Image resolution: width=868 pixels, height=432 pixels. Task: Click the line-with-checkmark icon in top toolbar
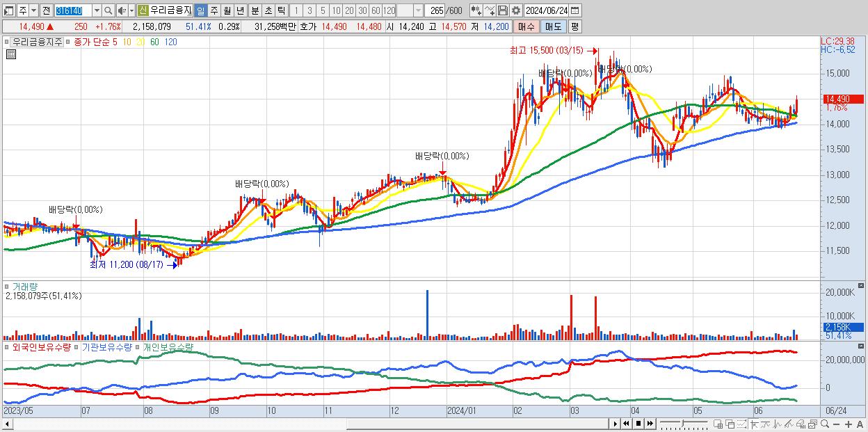(x=490, y=10)
